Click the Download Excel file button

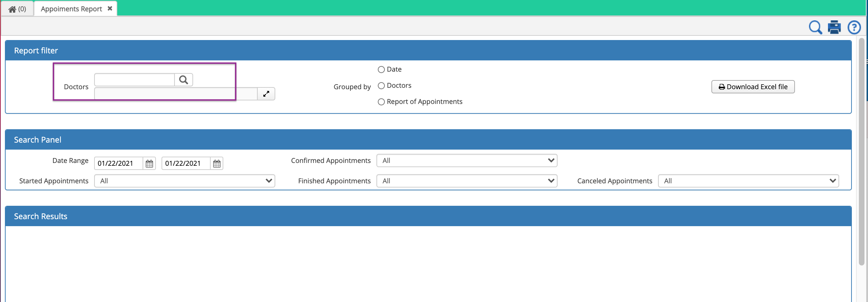(753, 87)
